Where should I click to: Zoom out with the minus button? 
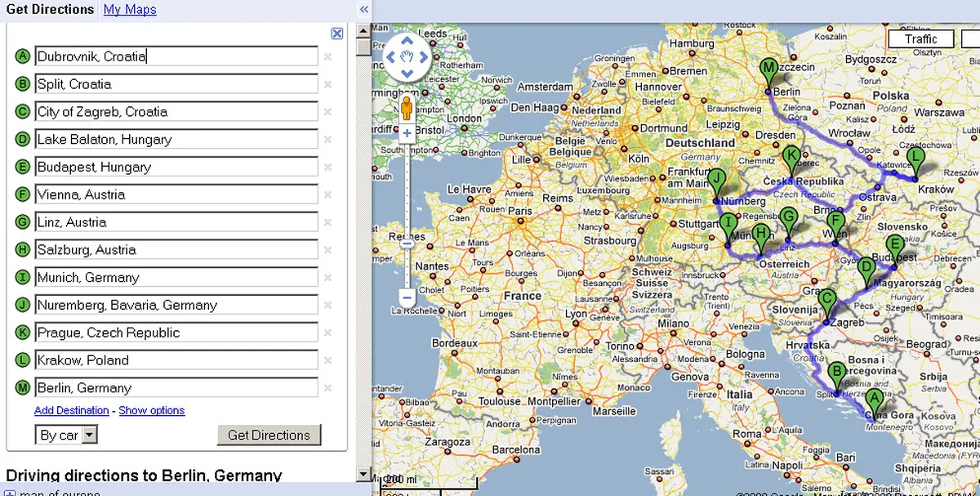(x=407, y=297)
